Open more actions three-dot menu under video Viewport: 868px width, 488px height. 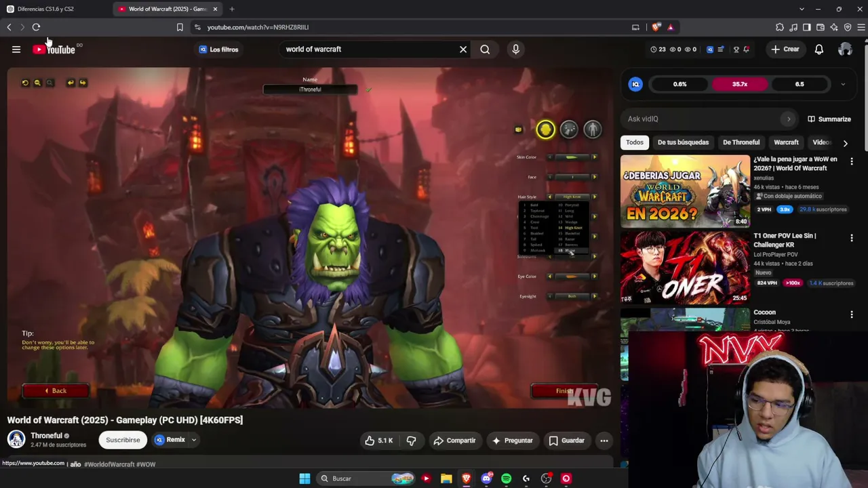click(x=604, y=441)
